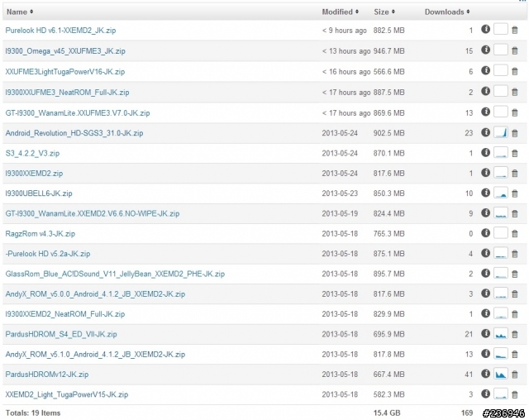Viewport: 529px width, 420px height.
Task: View info for Android_Revolution_HD-SGS3_31.0-JK.zip
Action: click(485, 132)
